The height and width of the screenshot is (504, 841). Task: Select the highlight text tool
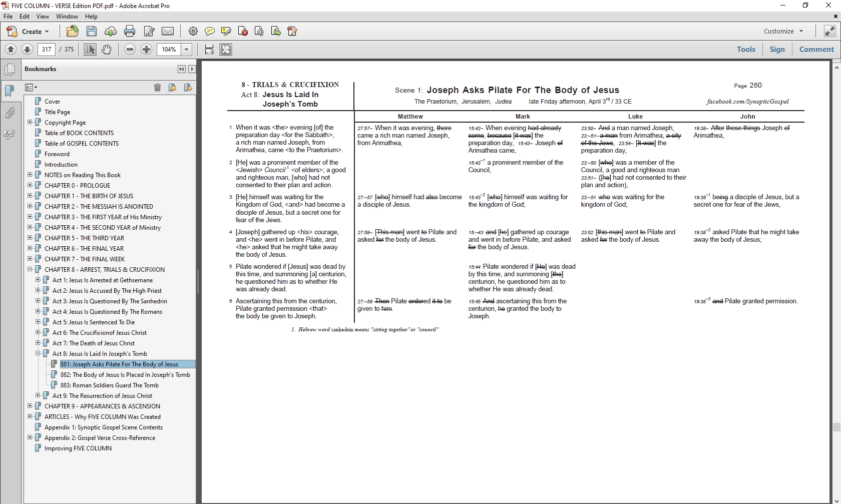(x=226, y=32)
